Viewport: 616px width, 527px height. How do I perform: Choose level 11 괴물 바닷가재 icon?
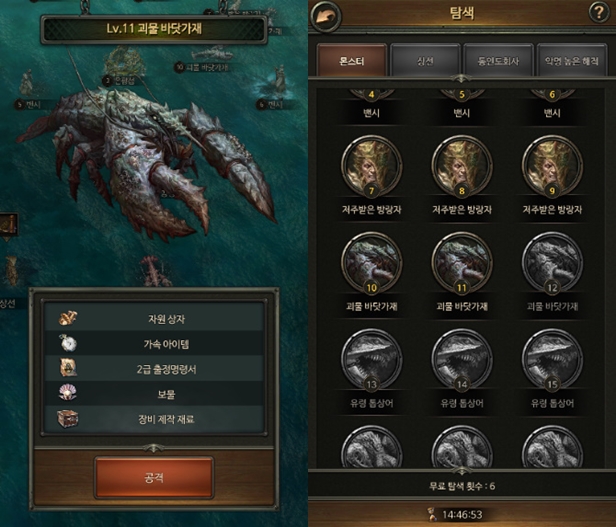click(x=462, y=264)
